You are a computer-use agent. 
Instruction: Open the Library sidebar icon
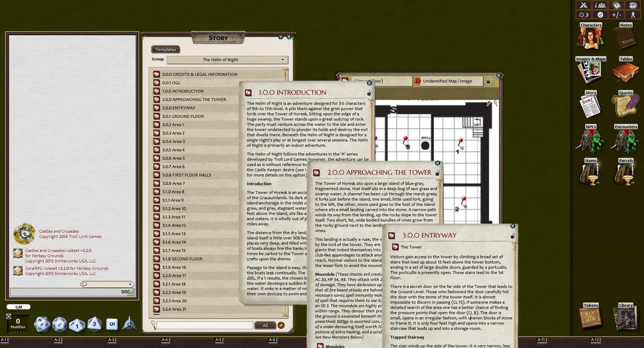[625, 317]
